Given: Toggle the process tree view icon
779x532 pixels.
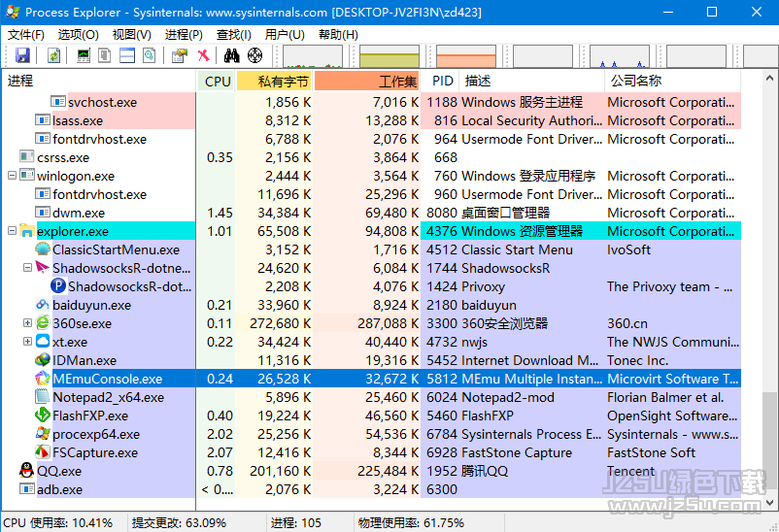Looking at the screenshot, I should pyautogui.click(x=104, y=55).
